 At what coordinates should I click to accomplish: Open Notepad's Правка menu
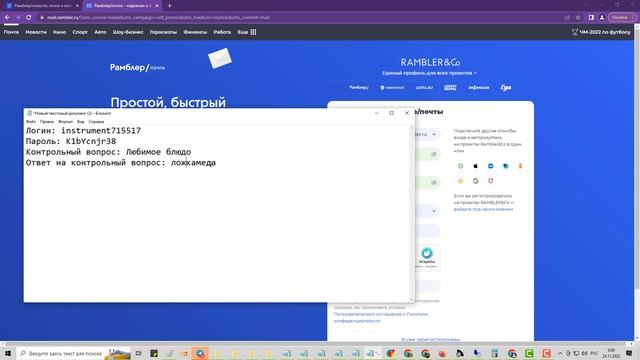pos(47,122)
